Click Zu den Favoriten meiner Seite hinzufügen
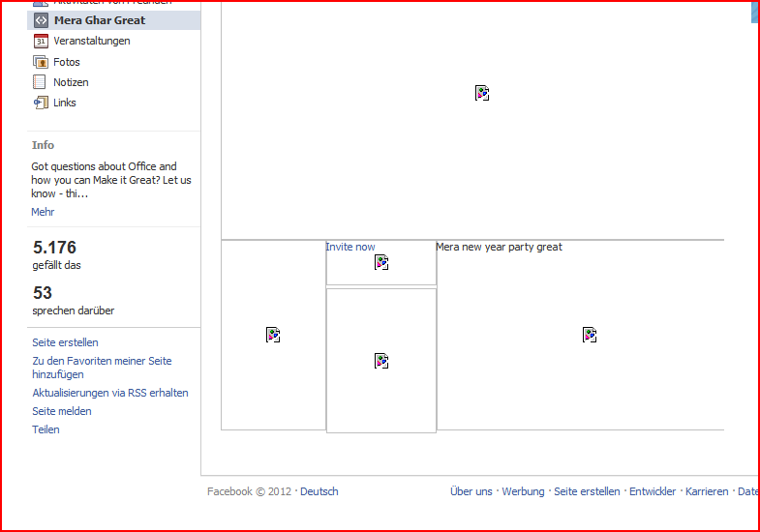Screen dimensions: 760x532 click(102, 368)
